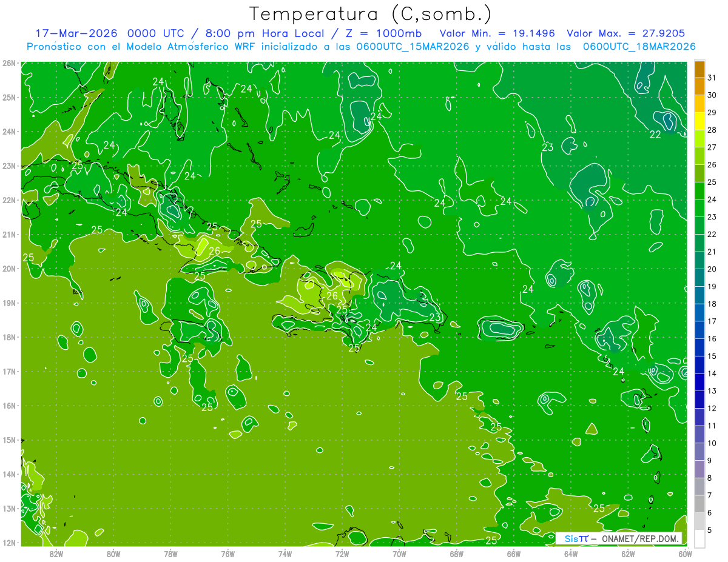Image resolution: width=728 pixels, height=562 pixels.
Task: Click the 18N latitude axis label
Action: pos(8,337)
